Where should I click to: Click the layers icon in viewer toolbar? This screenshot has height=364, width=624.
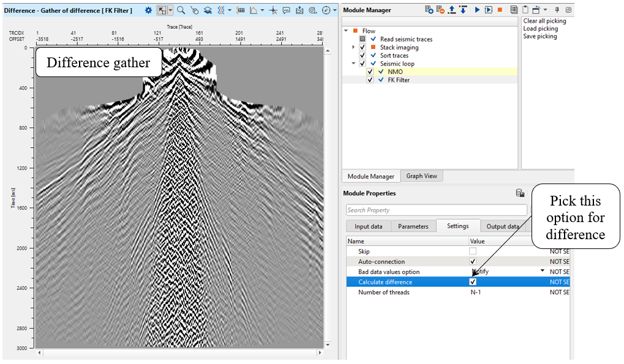tap(208, 10)
